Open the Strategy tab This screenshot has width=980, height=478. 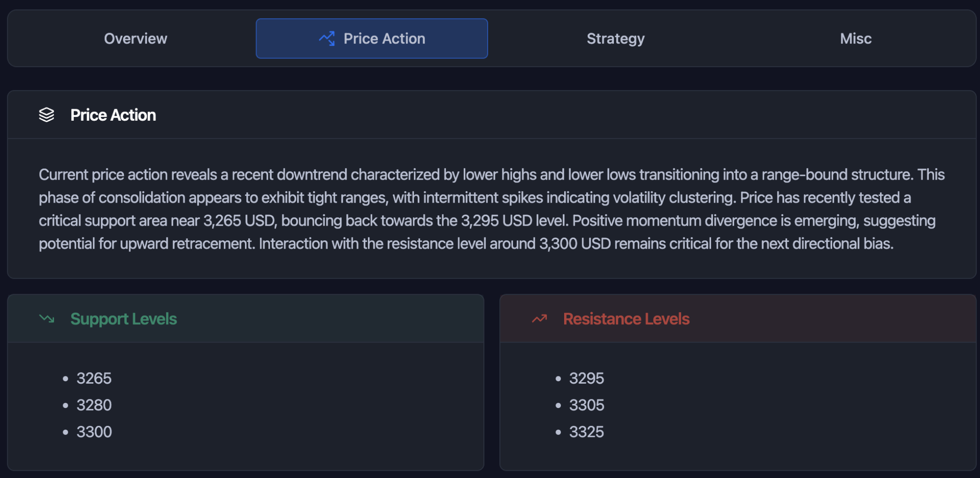[615, 38]
